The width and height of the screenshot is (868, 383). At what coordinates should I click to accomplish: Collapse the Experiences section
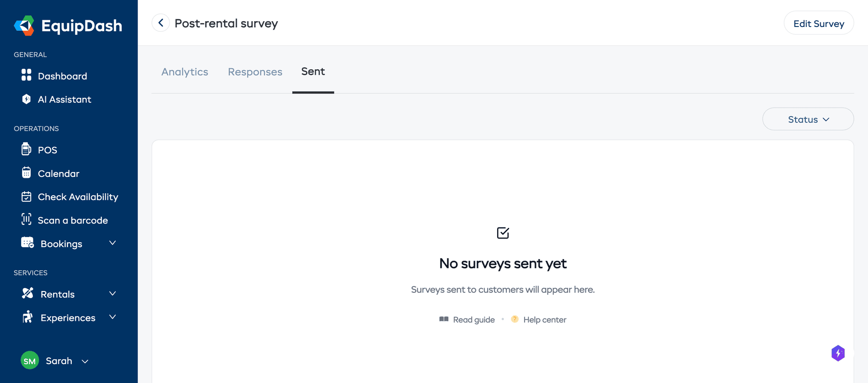(68, 317)
